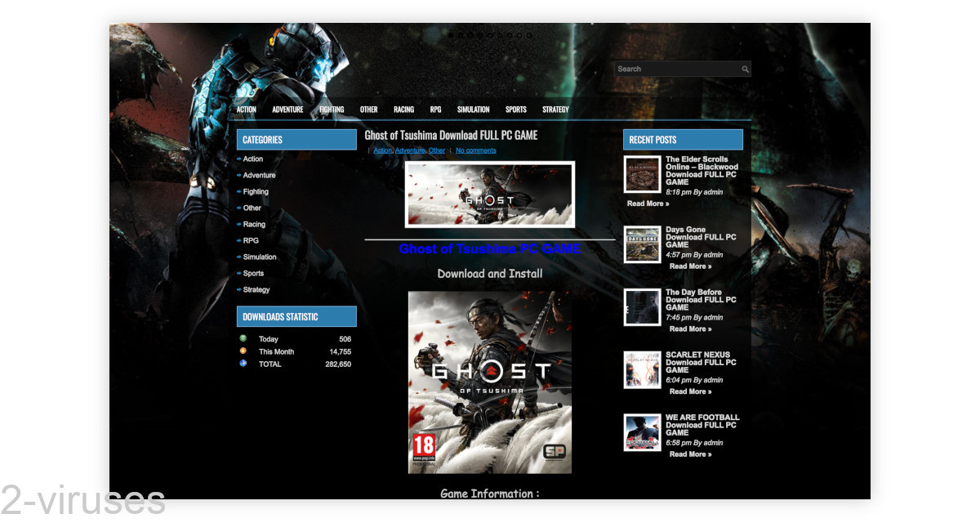Select Simulation in the Categories sidebar
The height and width of the screenshot is (523, 980).
point(260,257)
